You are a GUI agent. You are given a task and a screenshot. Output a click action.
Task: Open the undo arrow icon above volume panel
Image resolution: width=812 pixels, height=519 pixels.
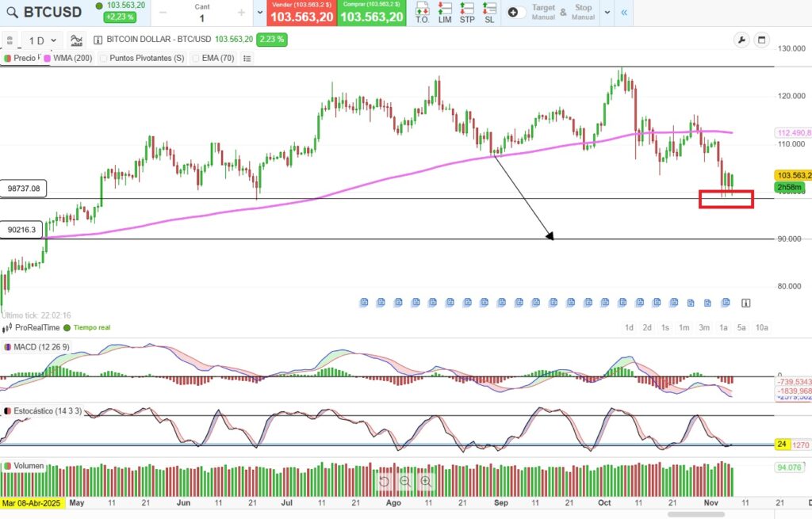tap(385, 481)
